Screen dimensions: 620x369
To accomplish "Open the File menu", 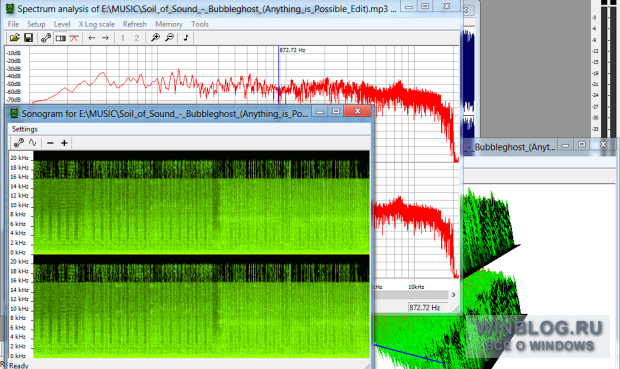I will tap(13, 24).
